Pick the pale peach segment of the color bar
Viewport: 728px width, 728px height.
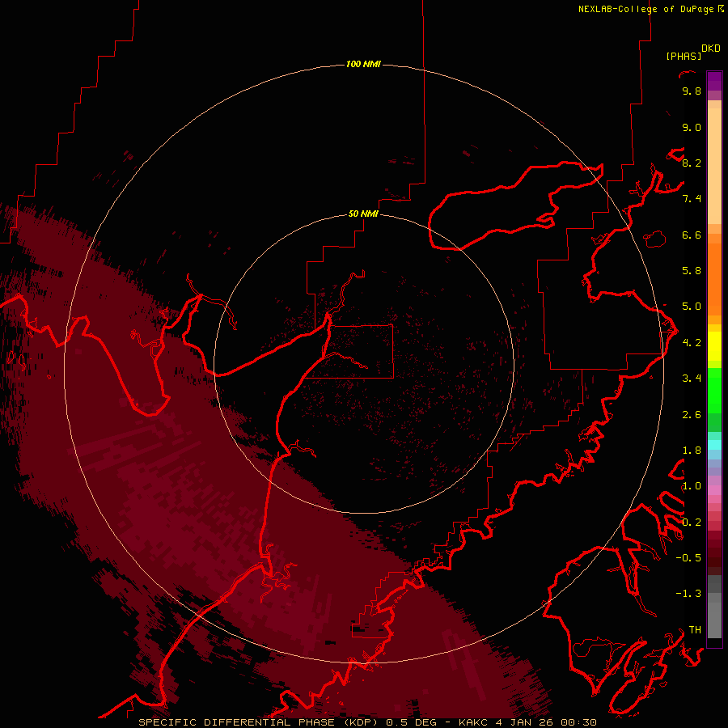(x=714, y=166)
